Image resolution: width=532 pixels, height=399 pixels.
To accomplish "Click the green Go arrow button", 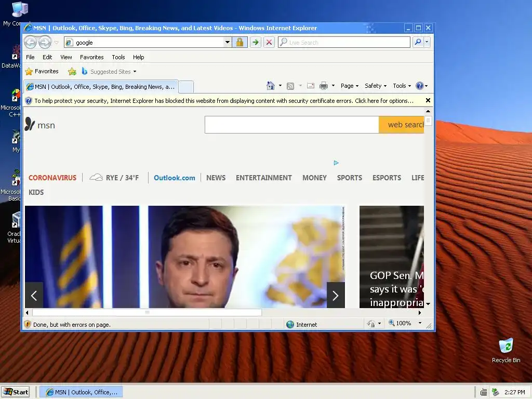I will (x=256, y=43).
